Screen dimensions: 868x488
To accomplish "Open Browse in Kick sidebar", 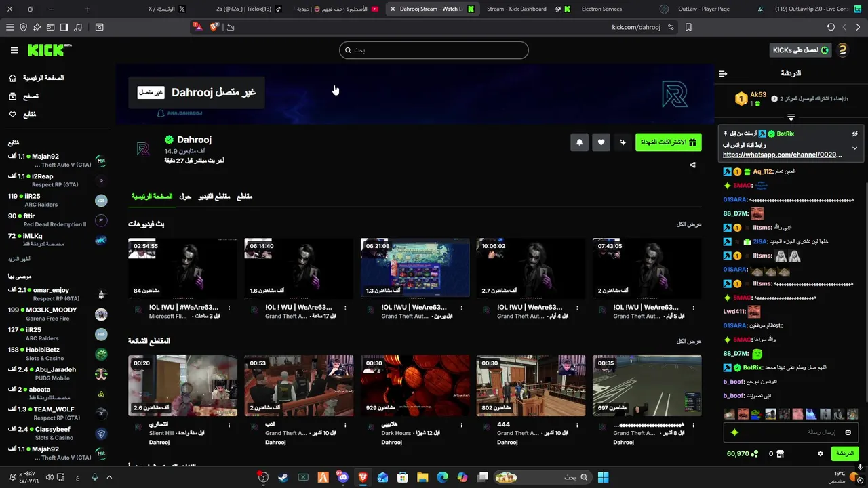I will 23,96.
